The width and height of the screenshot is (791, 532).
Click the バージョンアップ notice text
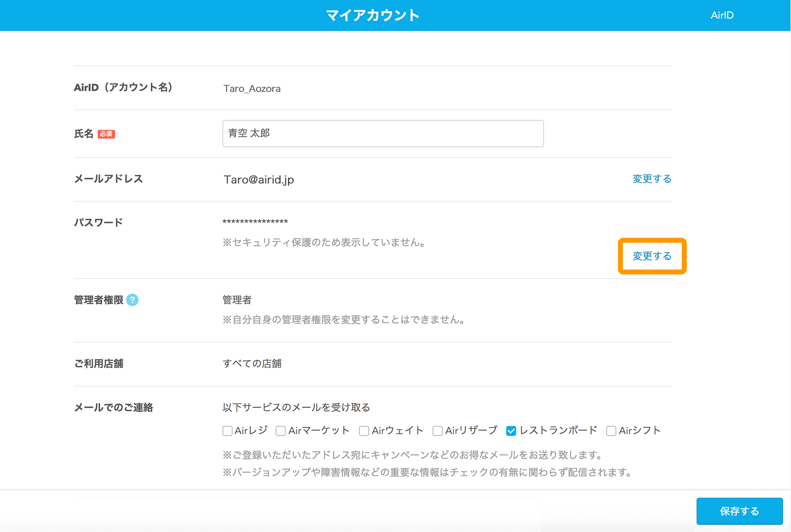[428, 472]
